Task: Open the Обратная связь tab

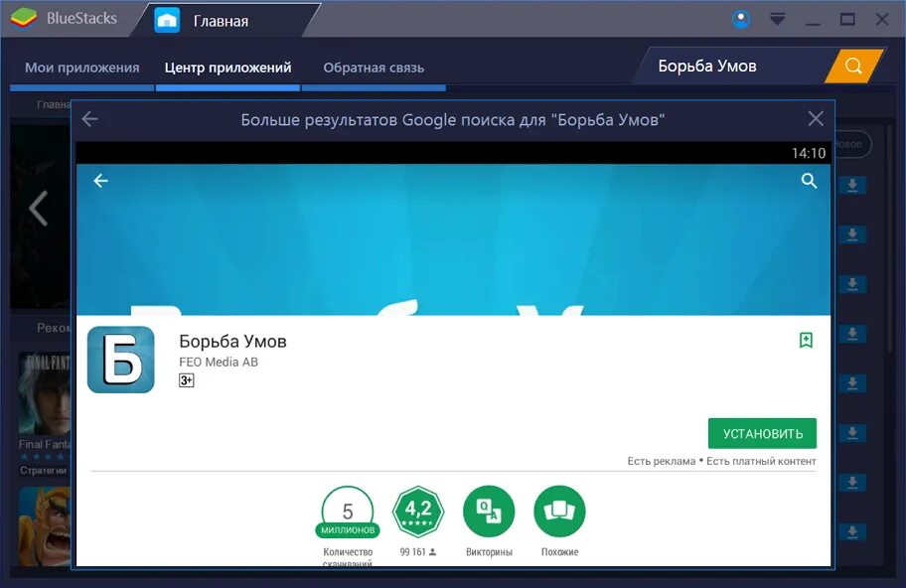Action: click(x=374, y=68)
